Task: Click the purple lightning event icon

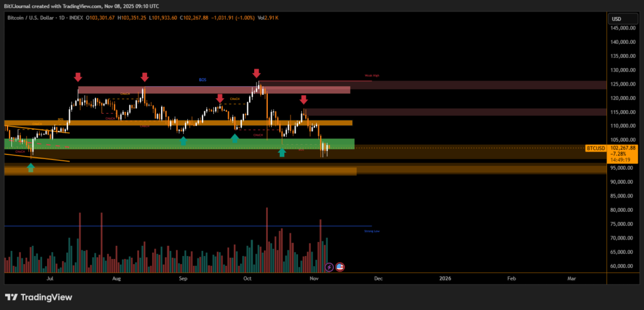Action: (329, 267)
